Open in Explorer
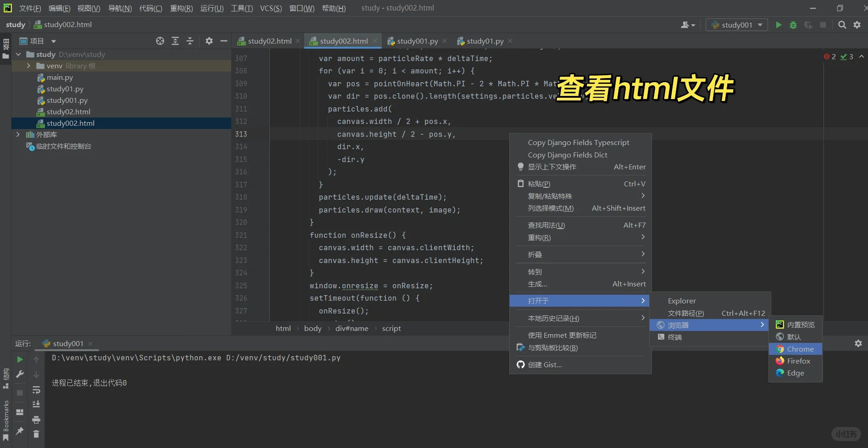The height and width of the screenshot is (448, 868). tap(710, 301)
